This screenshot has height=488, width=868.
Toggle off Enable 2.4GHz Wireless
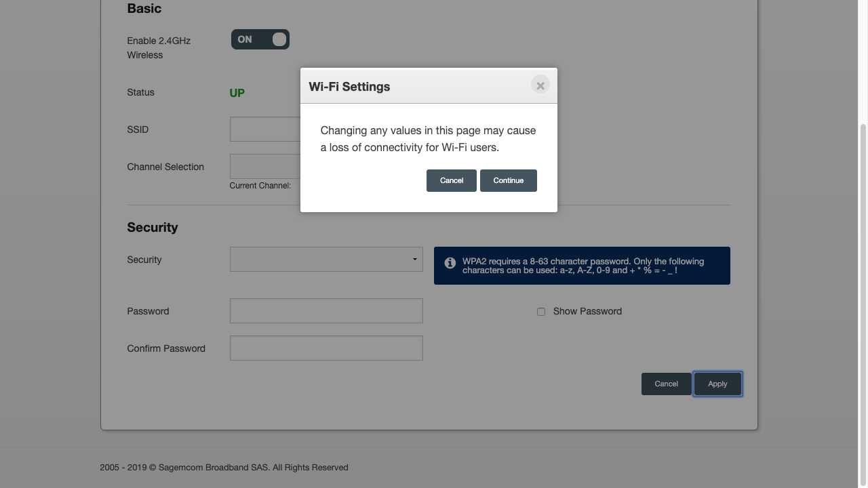[260, 39]
